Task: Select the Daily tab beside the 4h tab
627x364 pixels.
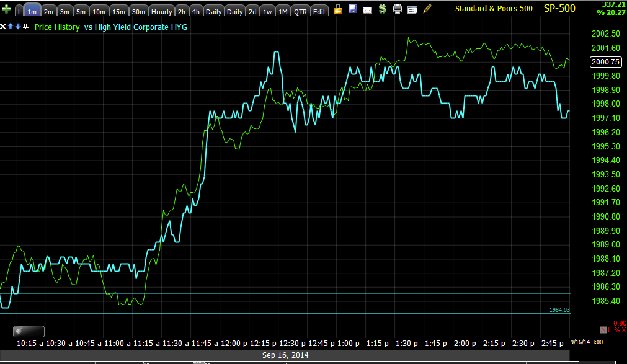Action: pos(213,12)
